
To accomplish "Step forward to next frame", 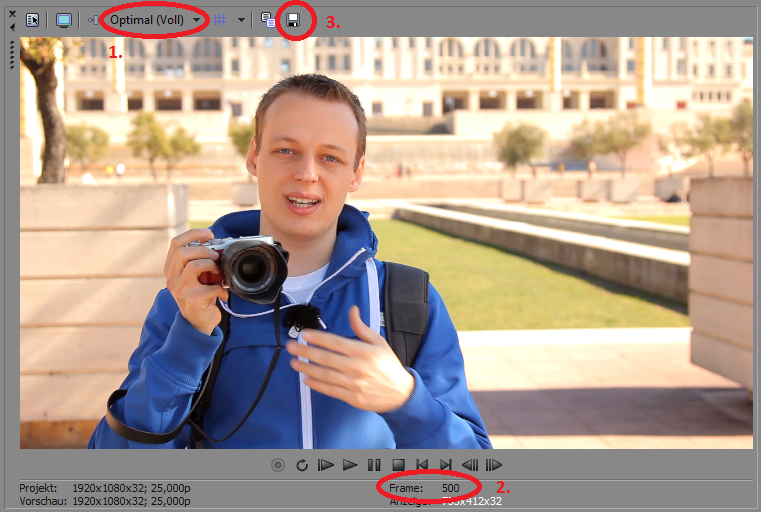I will coord(493,465).
